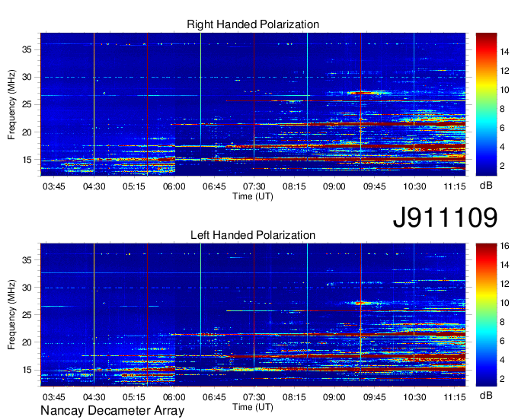
Task: Click inside the Right Handed Polarization spectrogram
Action: [253, 104]
